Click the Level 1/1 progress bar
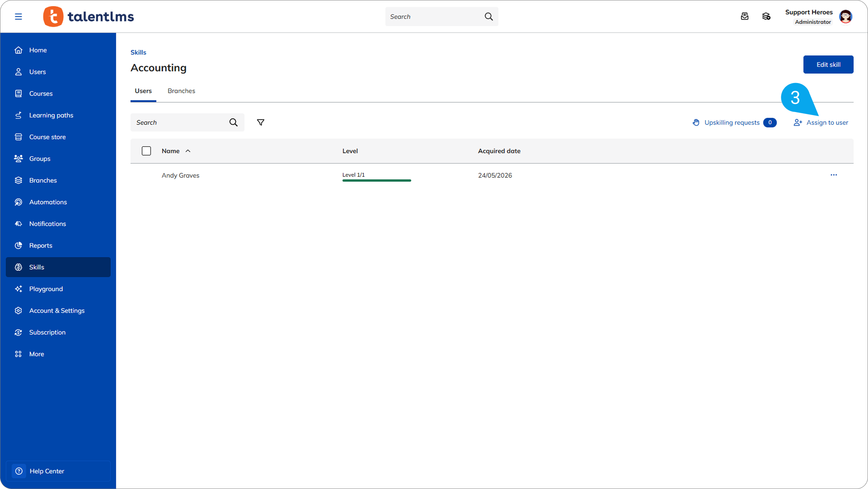Image resolution: width=868 pixels, height=489 pixels. 377,181
